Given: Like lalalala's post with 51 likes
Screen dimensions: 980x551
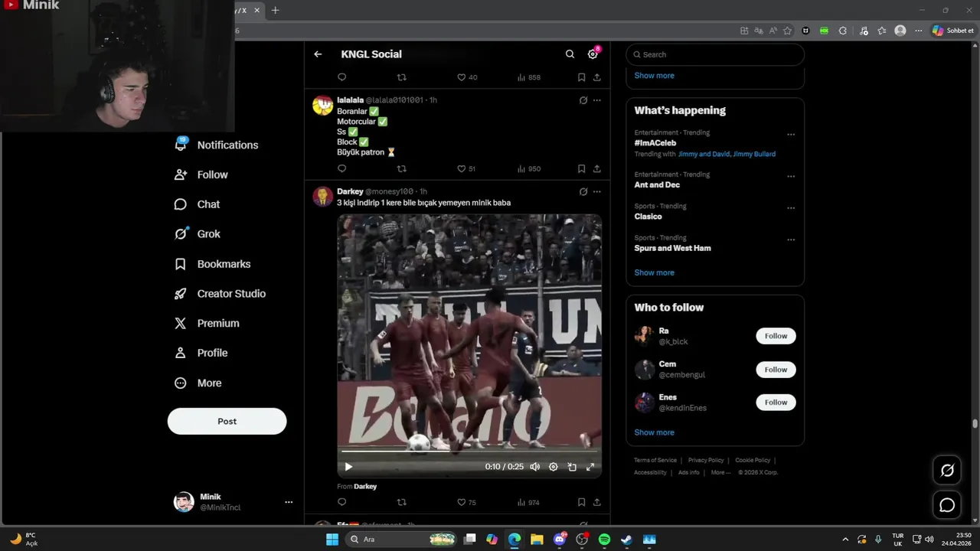Looking at the screenshot, I should click(x=466, y=168).
